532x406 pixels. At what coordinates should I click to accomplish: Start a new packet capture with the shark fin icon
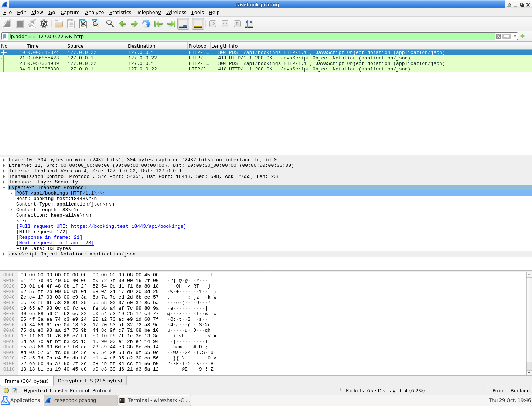(x=7, y=24)
